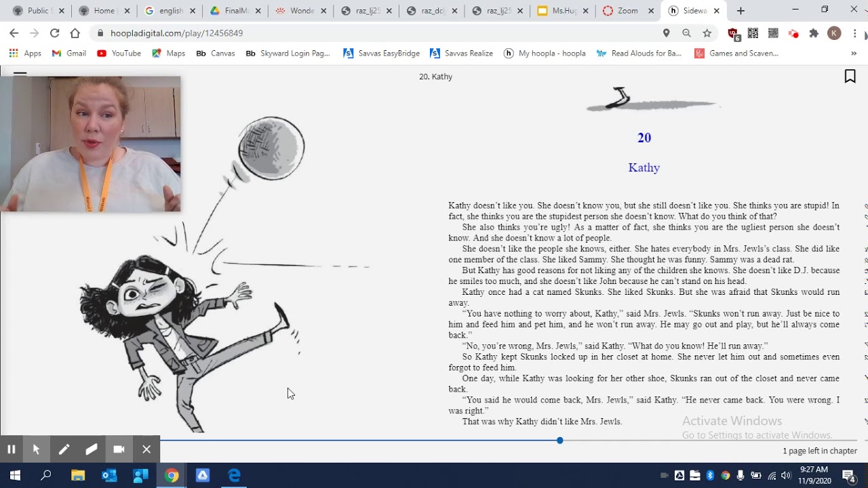The image size is (868, 488).
Task: Open Outlook from the taskbar
Action: [x=109, y=476]
